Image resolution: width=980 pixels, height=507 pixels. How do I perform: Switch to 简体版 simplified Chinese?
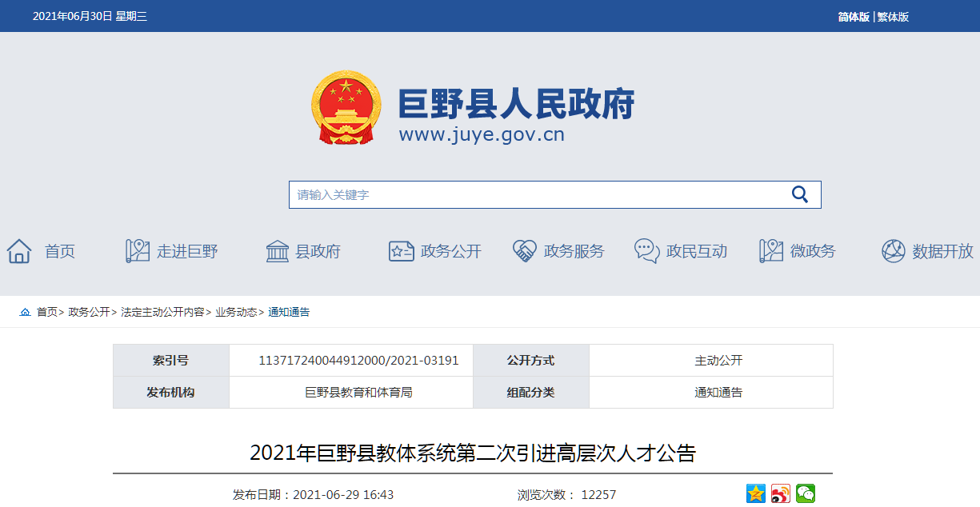(853, 17)
